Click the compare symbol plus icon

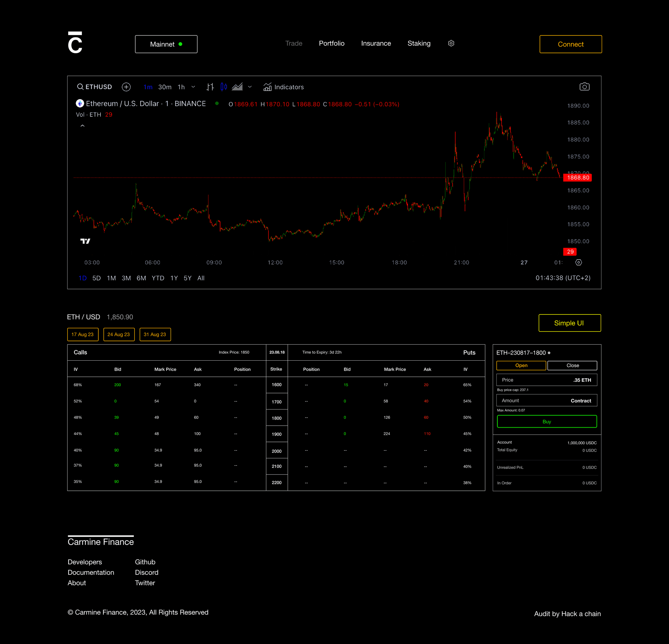click(x=126, y=87)
